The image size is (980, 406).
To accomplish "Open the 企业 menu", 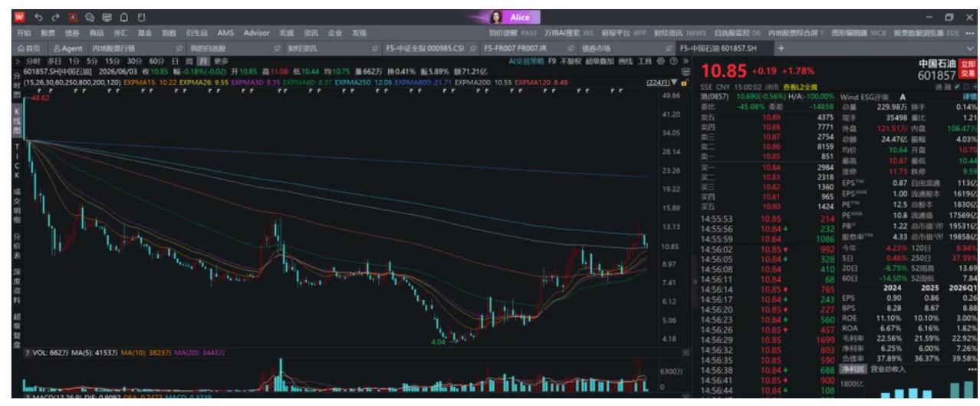I will [336, 33].
